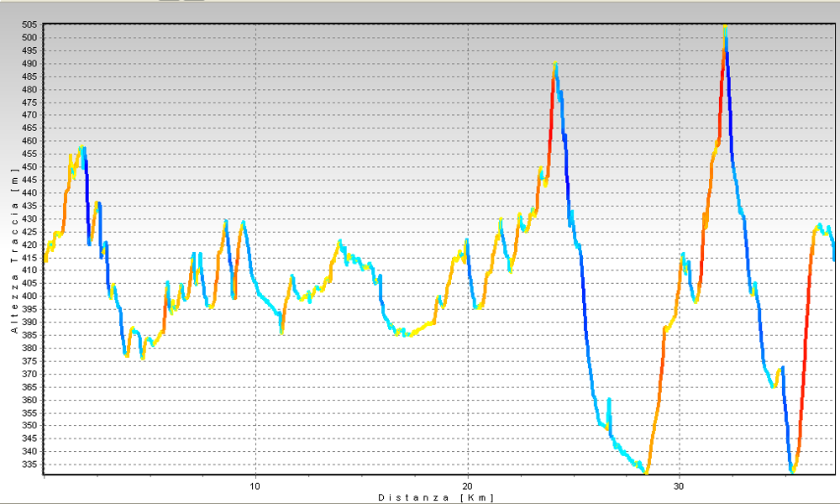840x504 pixels.
Task: Click the 490 m peak near 24 km
Action: tap(555, 65)
